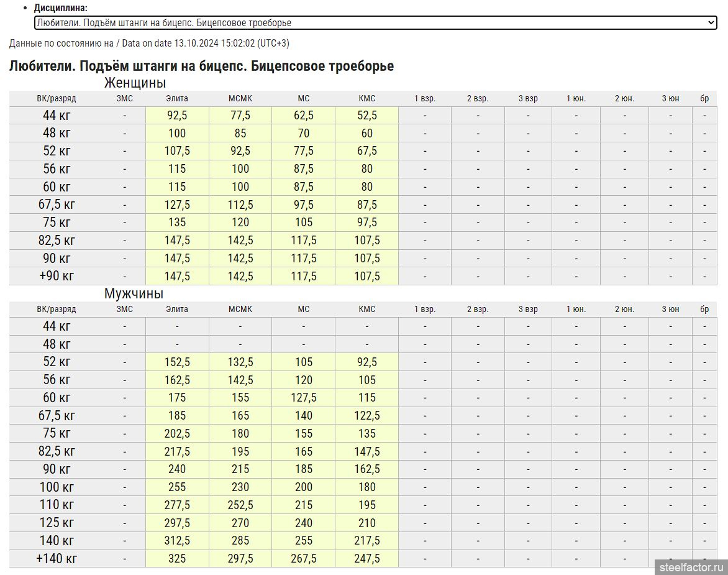This screenshot has height=575, width=728.
Task: Click the 52,5 КМС cell for women's 44 кг
Action: tap(366, 115)
